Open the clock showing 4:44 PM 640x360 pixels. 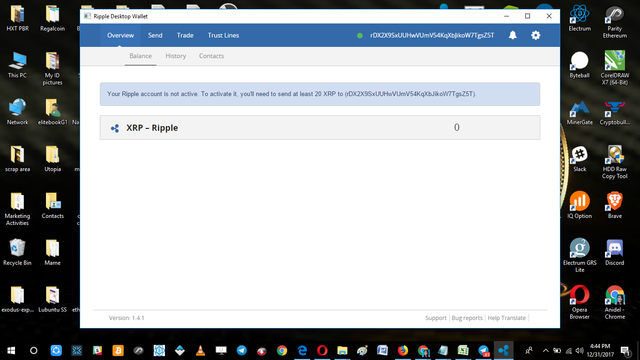coord(600,351)
